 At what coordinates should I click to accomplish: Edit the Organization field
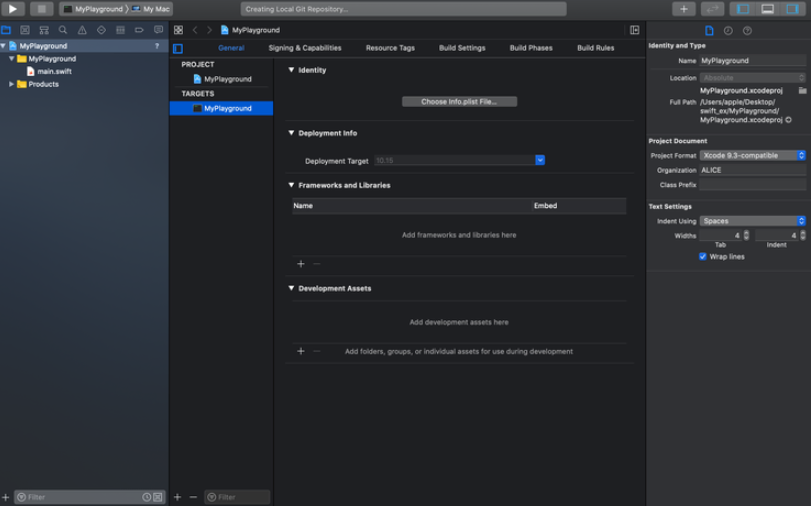tap(753, 170)
